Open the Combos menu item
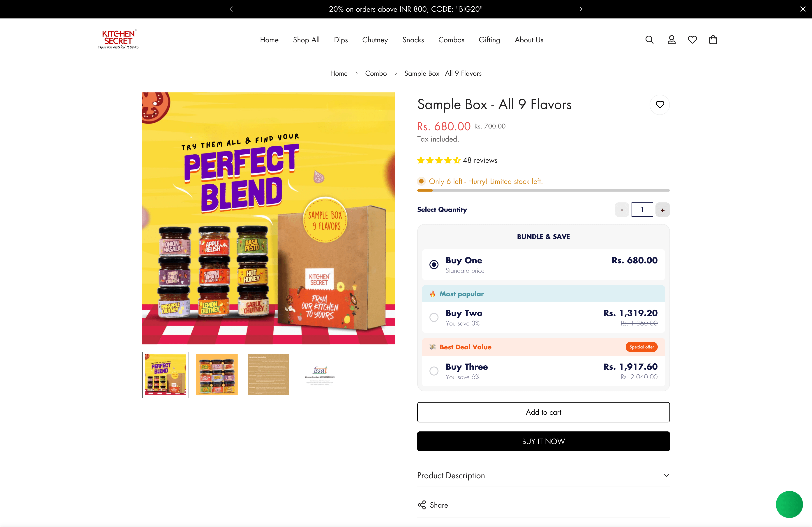This screenshot has width=812, height=527. click(451, 40)
